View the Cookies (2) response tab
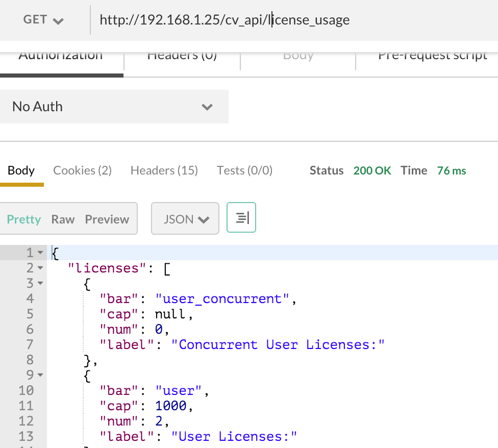Image resolution: width=498 pixels, height=448 pixels. point(82,170)
